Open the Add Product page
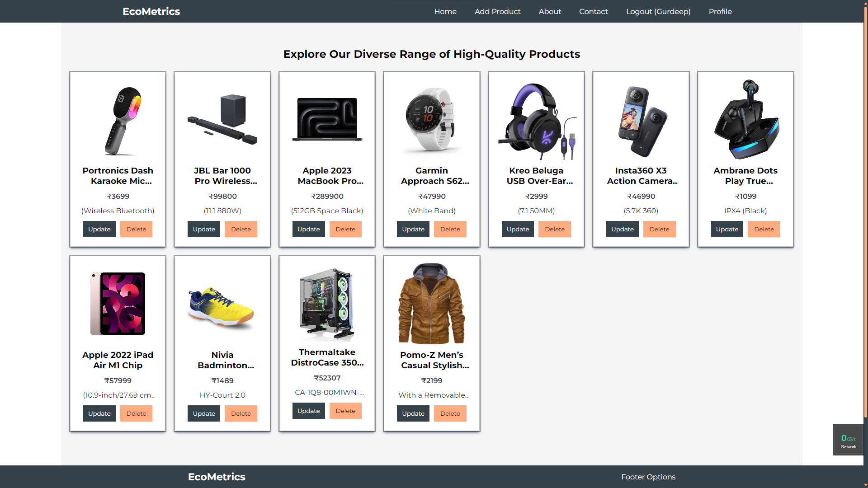This screenshot has width=868, height=488. (497, 11)
